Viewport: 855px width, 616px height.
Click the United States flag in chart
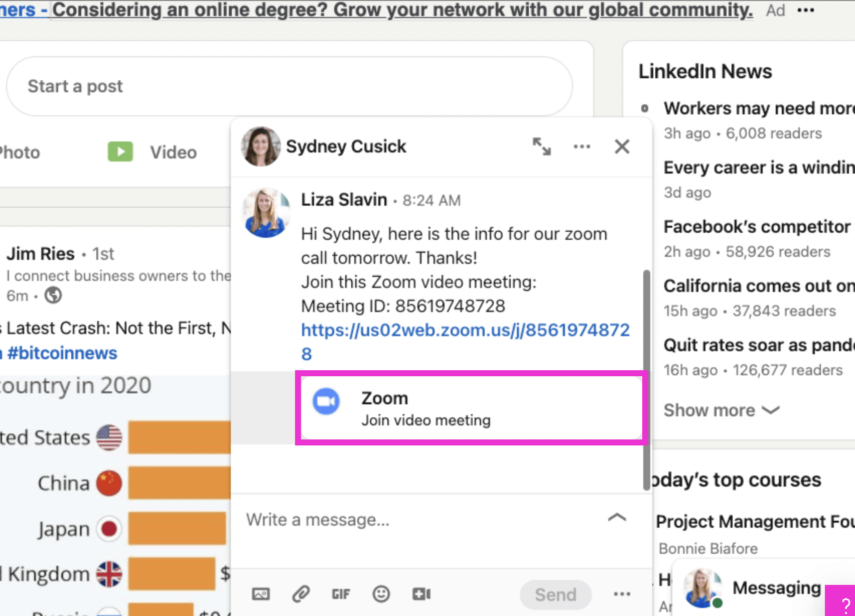(x=109, y=437)
